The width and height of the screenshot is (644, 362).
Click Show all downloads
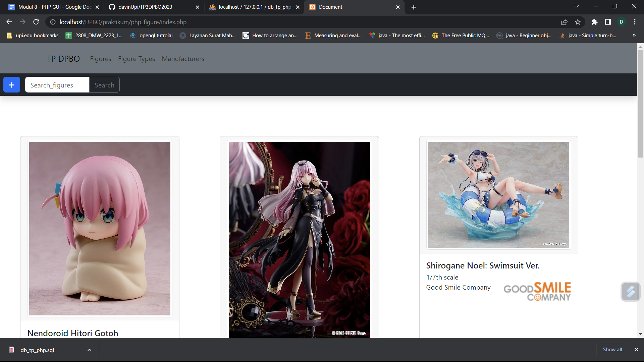coord(612,350)
